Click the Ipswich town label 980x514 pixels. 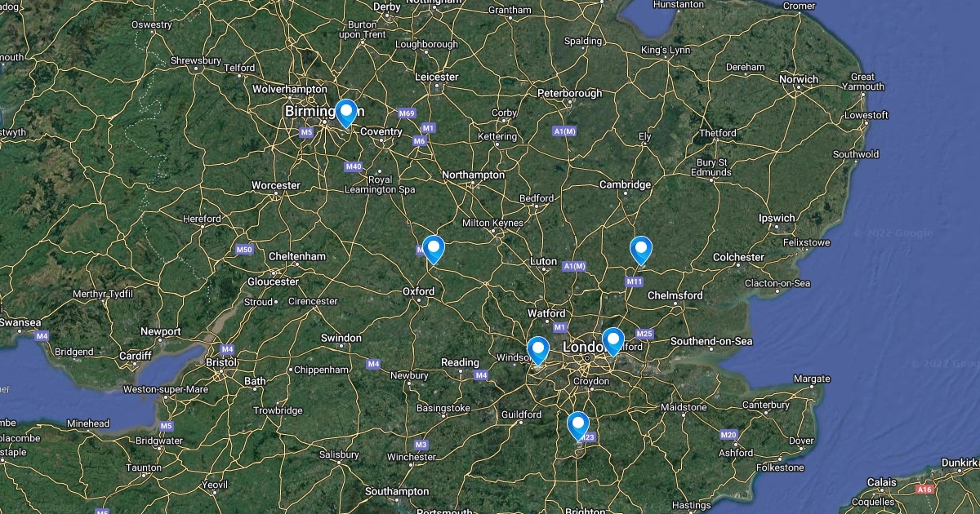777,218
